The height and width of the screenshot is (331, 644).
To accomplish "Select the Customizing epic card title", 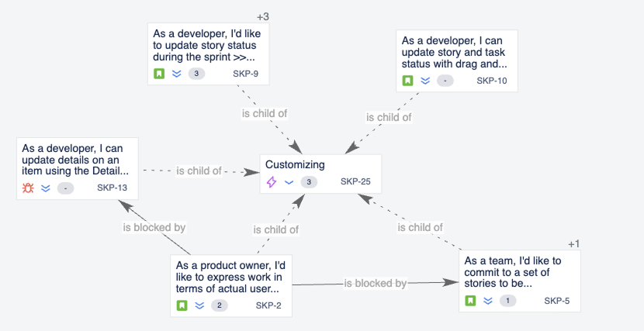I will click(x=295, y=165).
